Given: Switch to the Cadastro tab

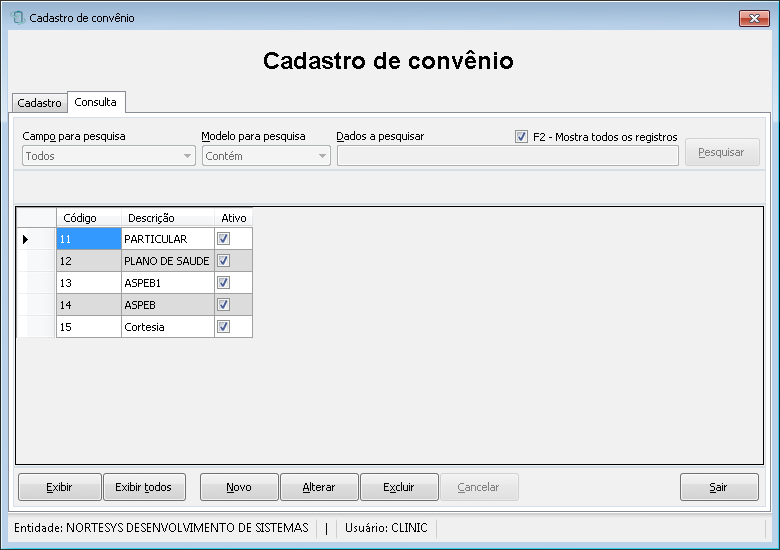Looking at the screenshot, I should 39,103.
